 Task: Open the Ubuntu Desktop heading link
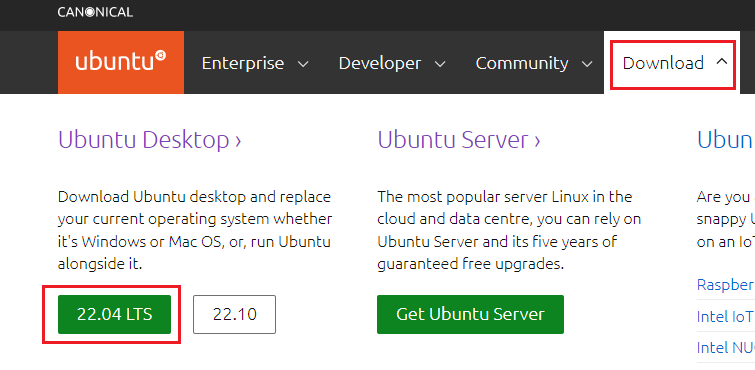pos(149,140)
